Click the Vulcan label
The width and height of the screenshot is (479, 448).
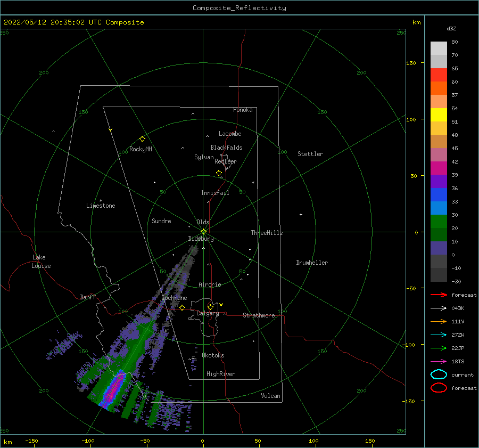[x=270, y=396]
